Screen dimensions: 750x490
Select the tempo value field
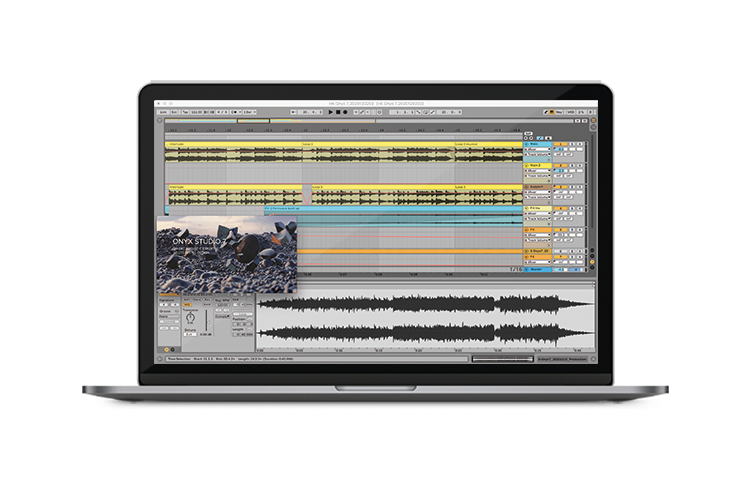coord(196,112)
